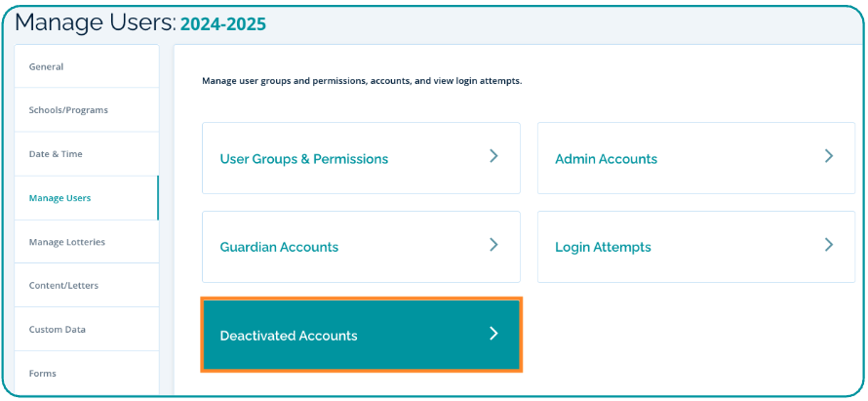
Task: Select the Manage Users sidebar tab
Action: point(59,198)
